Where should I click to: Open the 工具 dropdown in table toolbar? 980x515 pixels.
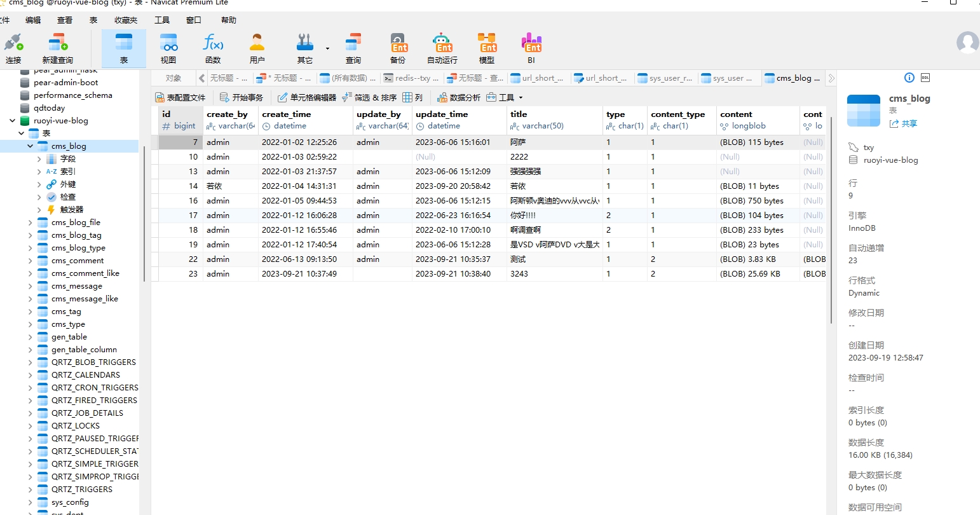[505, 97]
